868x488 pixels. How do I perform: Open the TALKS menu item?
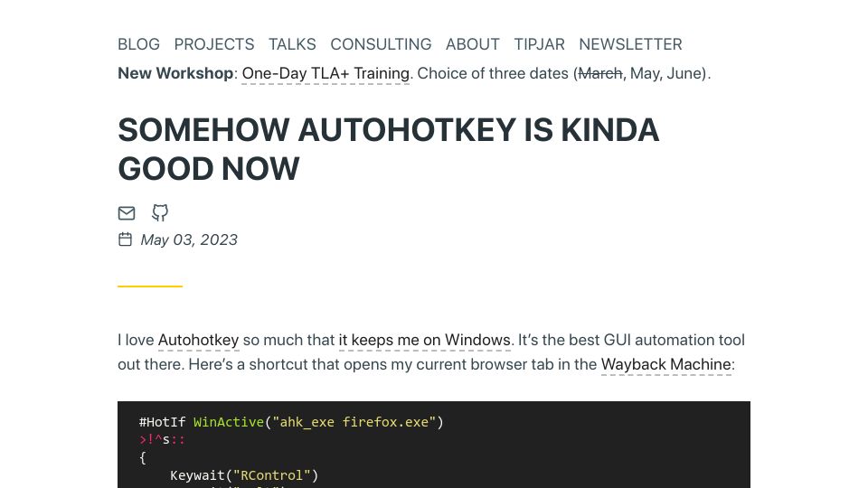coord(292,44)
